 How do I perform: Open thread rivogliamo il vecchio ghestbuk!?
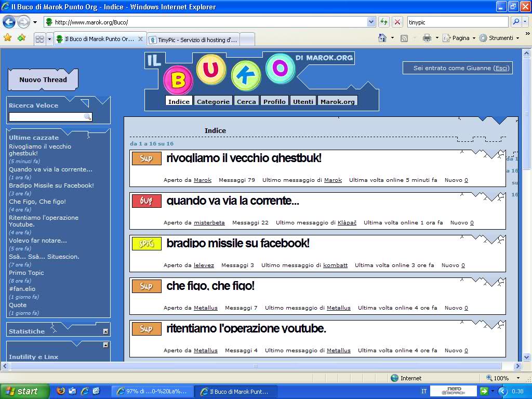pos(244,158)
